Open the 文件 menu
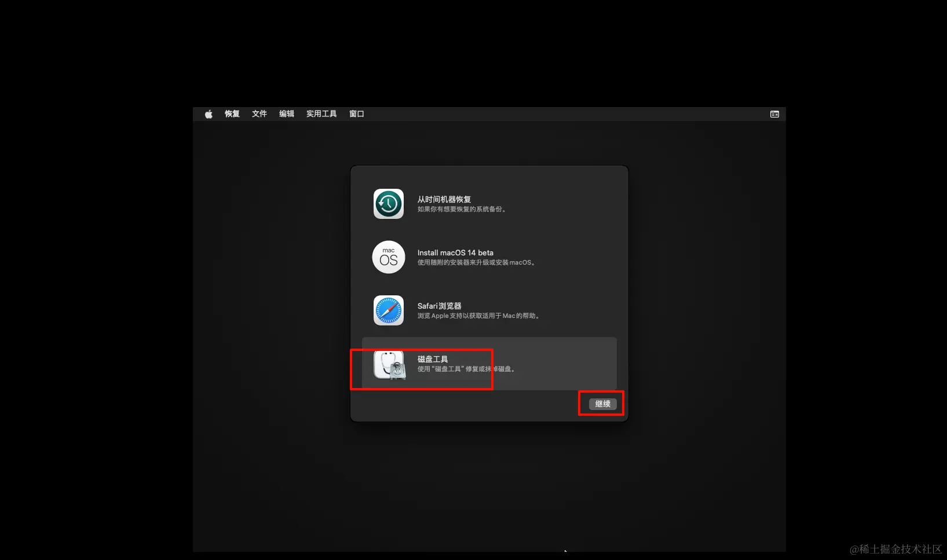The width and height of the screenshot is (947, 560). coord(259,114)
